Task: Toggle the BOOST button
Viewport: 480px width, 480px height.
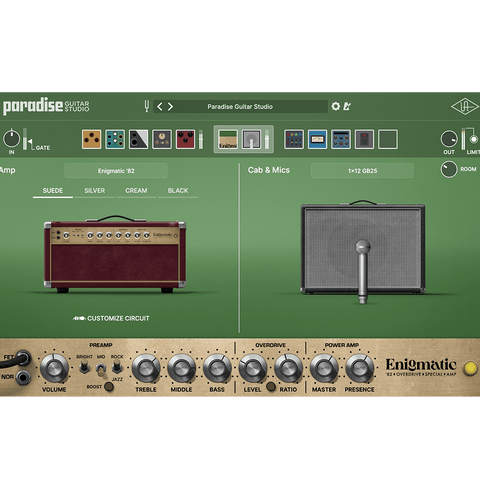Action: tap(109, 387)
